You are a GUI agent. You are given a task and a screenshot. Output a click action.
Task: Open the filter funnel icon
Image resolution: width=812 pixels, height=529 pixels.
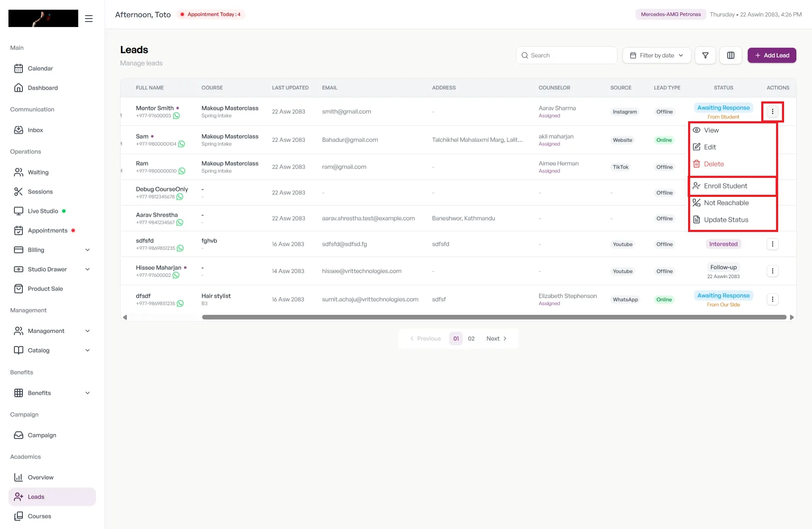(x=705, y=55)
